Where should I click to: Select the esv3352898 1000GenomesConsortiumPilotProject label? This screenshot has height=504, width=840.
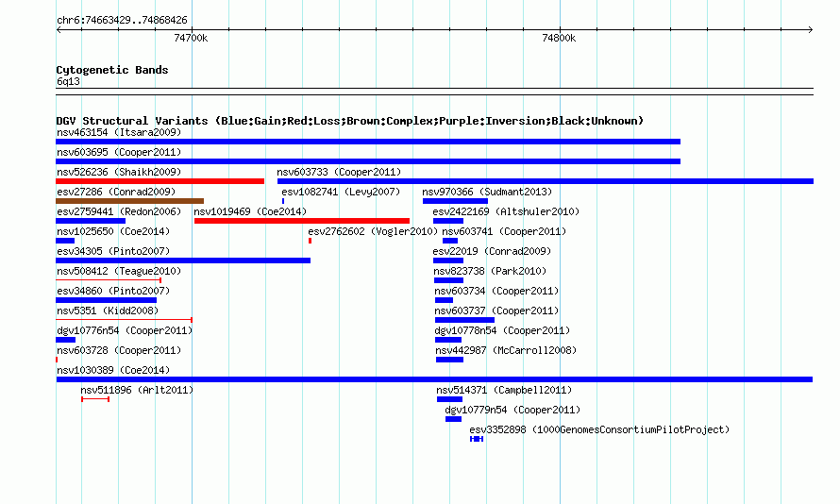point(599,429)
